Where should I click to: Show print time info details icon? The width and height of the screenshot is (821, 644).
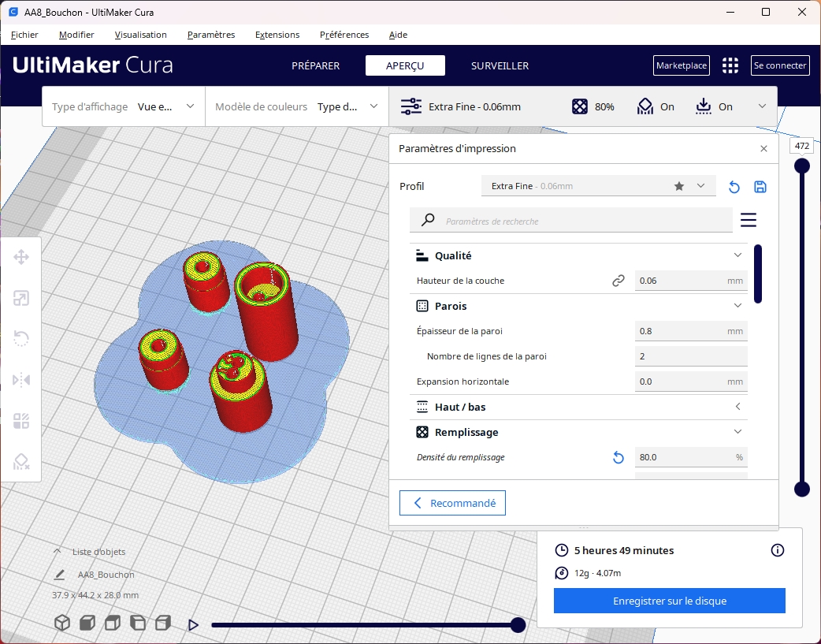778,550
